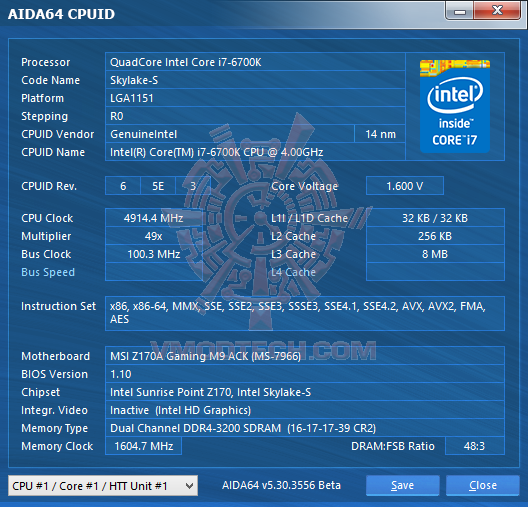Click the Memory Clock value 1604.7 MHz
The height and width of the screenshot is (507, 528).
pos(143,446)
